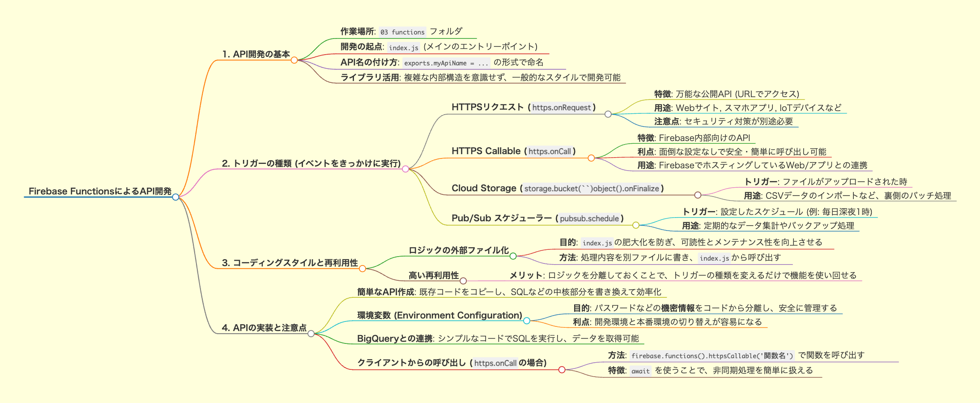The image size is (980, 403).
Task: Select node '1. API開発の基本'
Action: [256, 54]
